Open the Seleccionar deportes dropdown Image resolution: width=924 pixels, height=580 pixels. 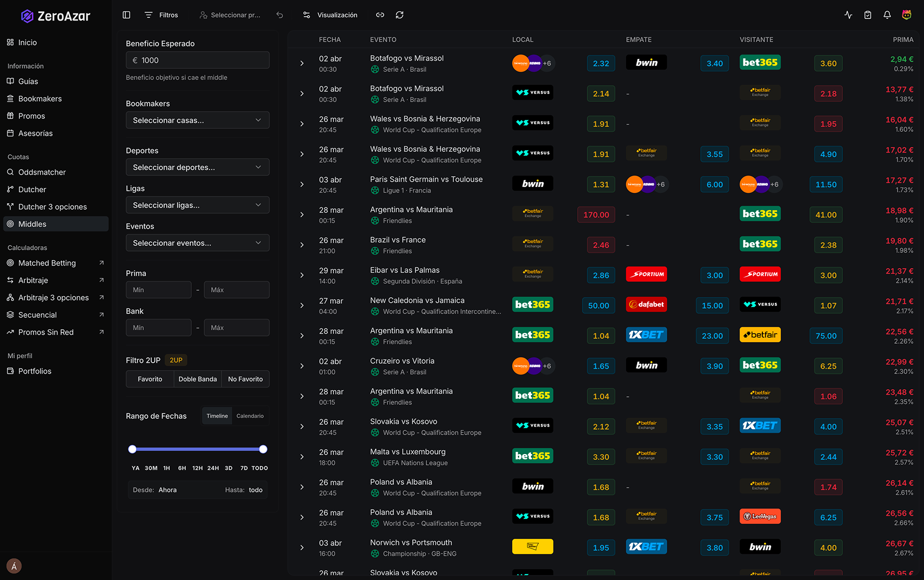197,167
